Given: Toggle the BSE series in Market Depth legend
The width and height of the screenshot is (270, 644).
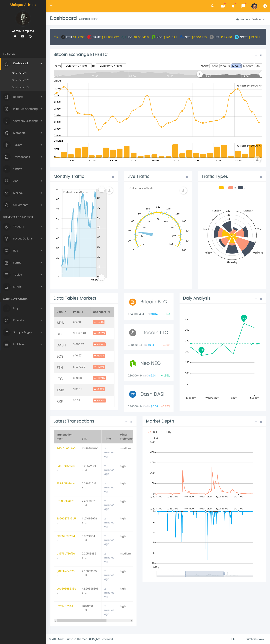Looking at the screenshot, I should 152,432.
